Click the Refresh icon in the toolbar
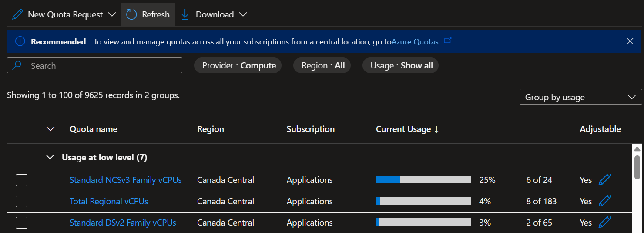644x233 pixels. pyautogui.click(x=131, y=14)
